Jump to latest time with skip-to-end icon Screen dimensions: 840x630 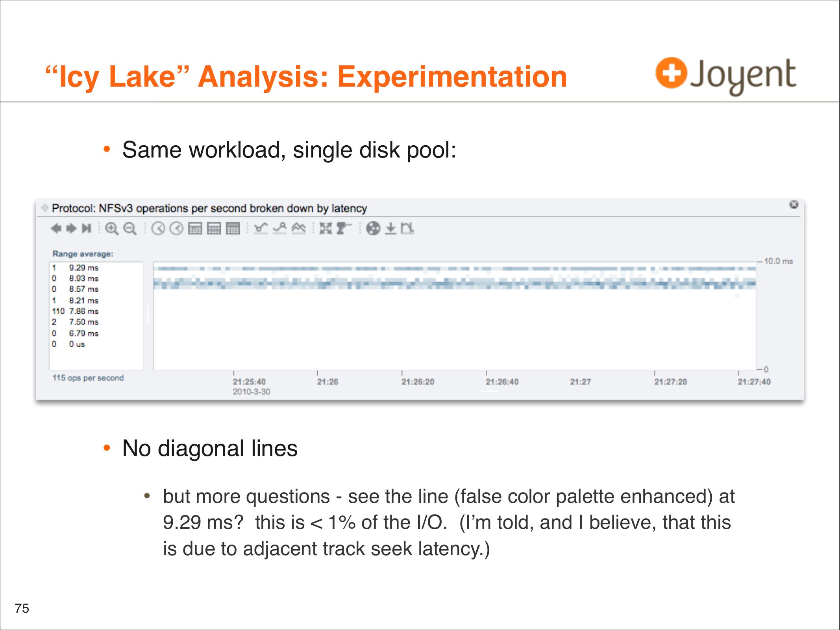[87, 228]
